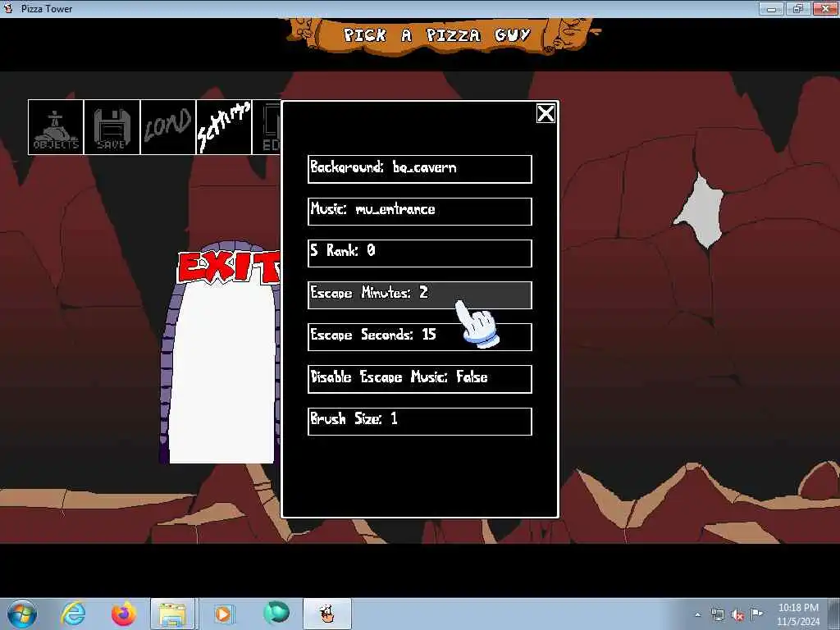Adjust the Brush Size: 1 setting

pos(419,421)
